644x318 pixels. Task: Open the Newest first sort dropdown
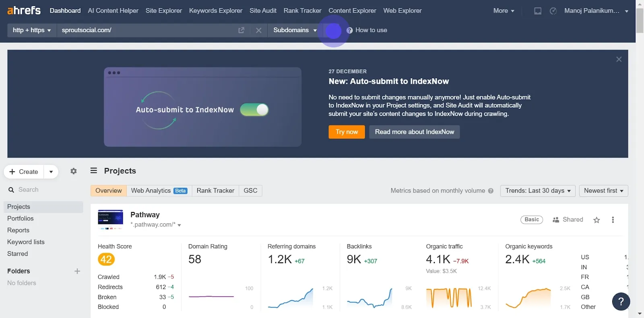(x=603, y=191)
